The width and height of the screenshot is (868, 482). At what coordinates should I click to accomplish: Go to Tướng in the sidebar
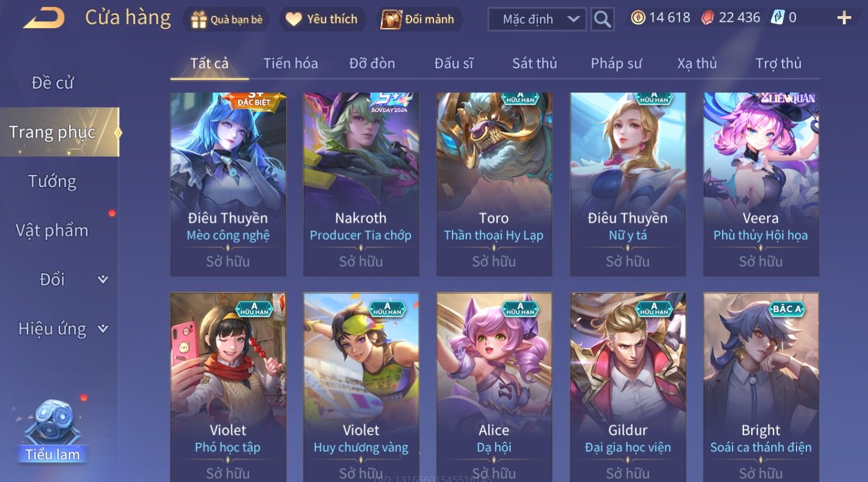(52, 181)
